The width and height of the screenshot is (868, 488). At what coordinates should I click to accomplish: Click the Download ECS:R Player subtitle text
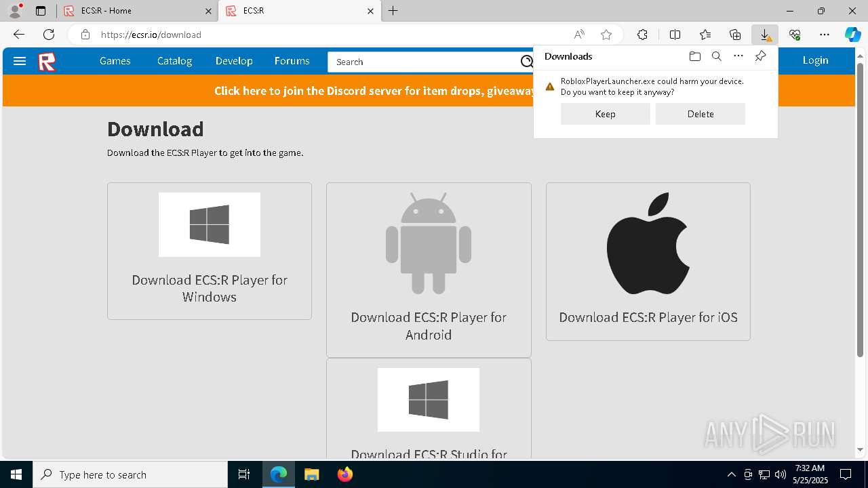tap(205, 152)
